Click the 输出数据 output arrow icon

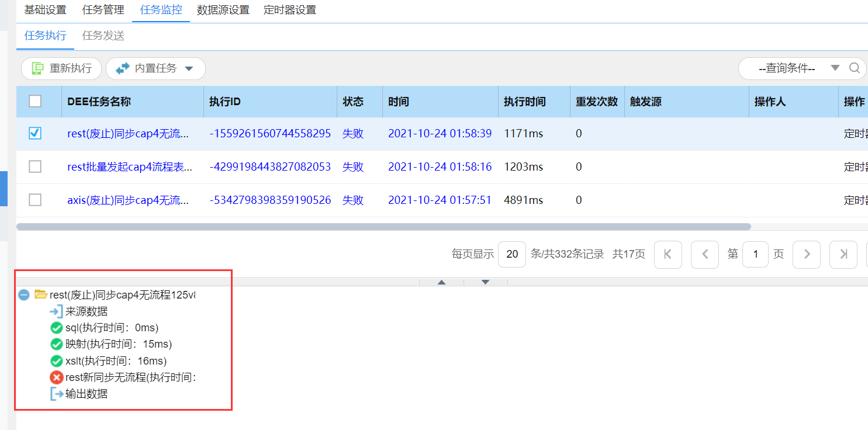[x=57, y=394]
